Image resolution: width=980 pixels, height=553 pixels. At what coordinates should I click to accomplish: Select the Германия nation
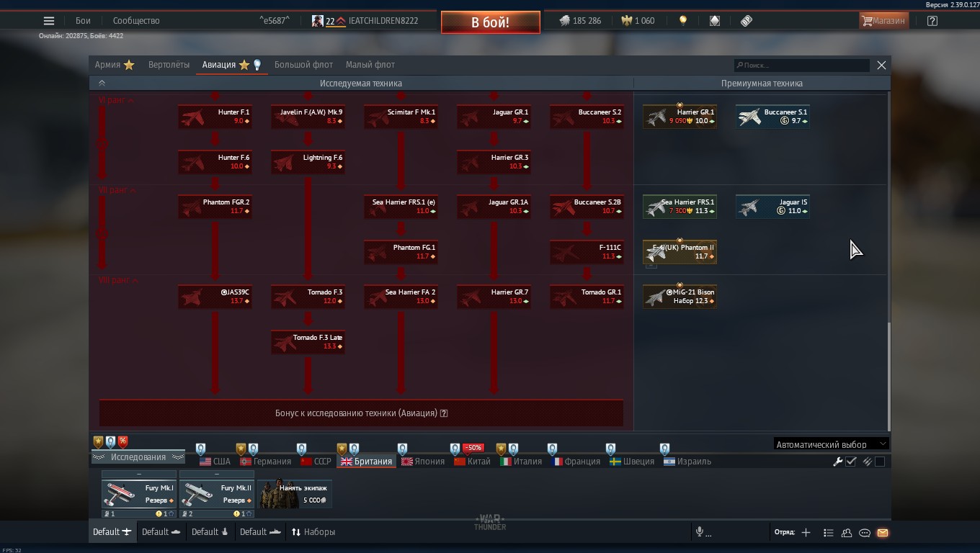(x=266, y=462)
